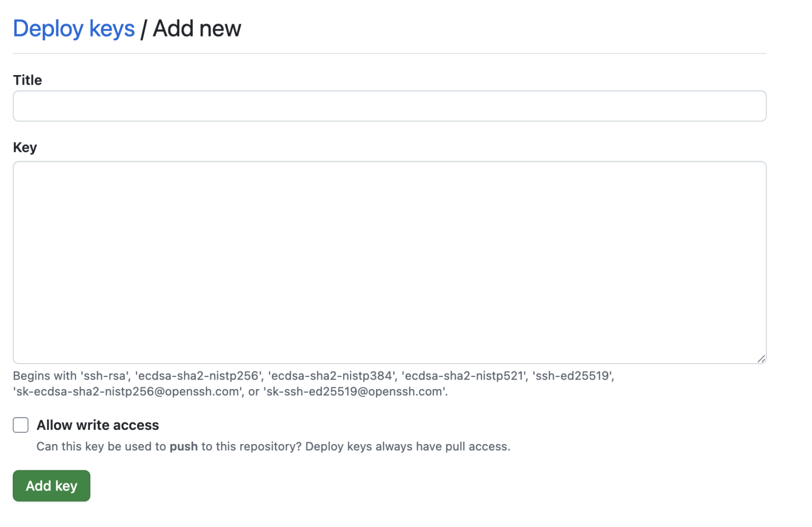The width and height of the screenshot is (812, 527).
Task: Click the push access description text
Action: point(272,446)
